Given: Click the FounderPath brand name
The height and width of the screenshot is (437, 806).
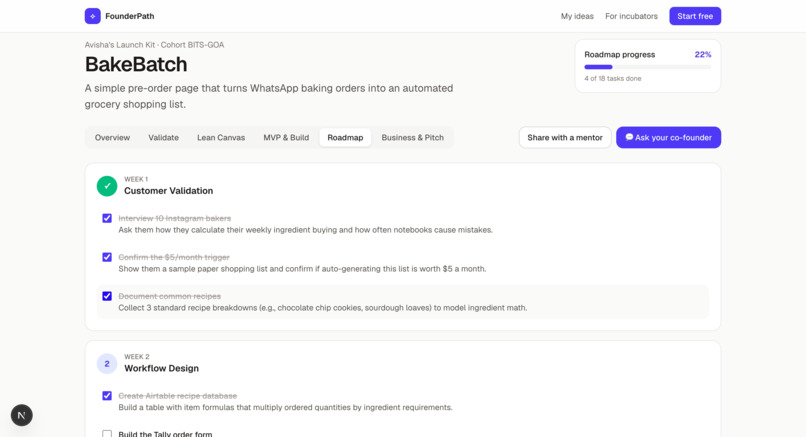Looking at the screenshot, I should pos(130,16).
